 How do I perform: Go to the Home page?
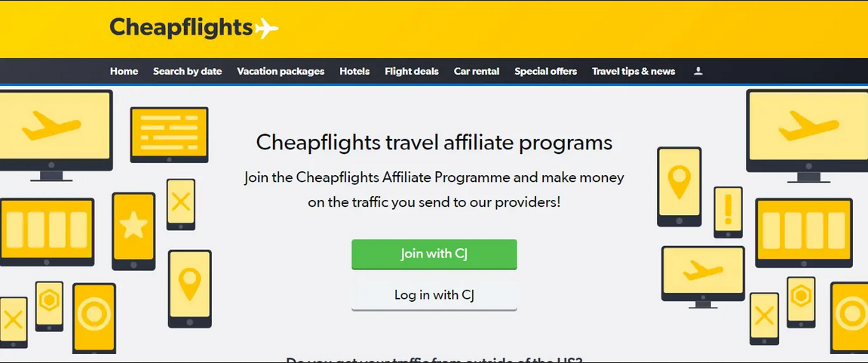[x=124, y=71]
